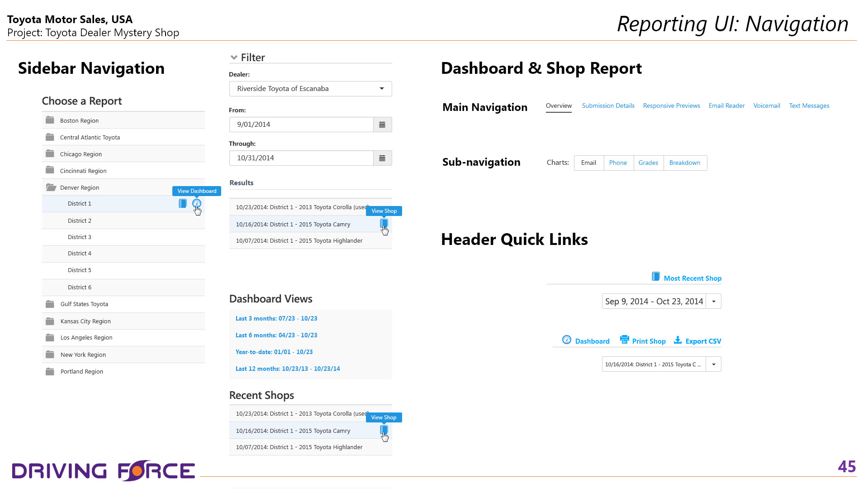Collapse the Filter section chevron
This screenshot has width=868, height=489.
[234, 58]
